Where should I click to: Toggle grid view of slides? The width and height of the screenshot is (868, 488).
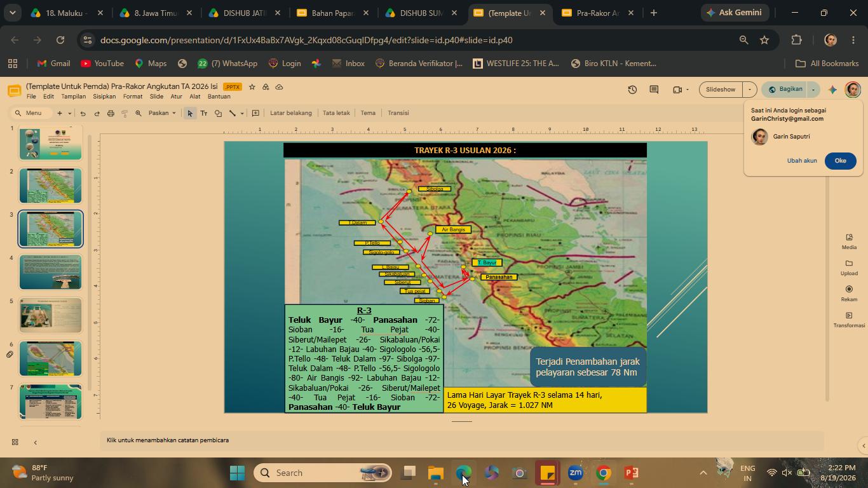click(15, 442)
